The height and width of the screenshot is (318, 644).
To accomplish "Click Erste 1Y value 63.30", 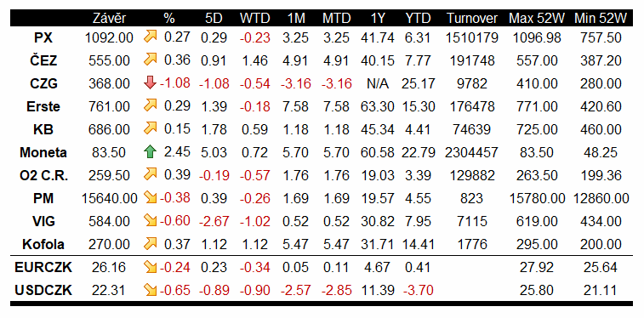I will pyautogui.click(x=378, y=107).
